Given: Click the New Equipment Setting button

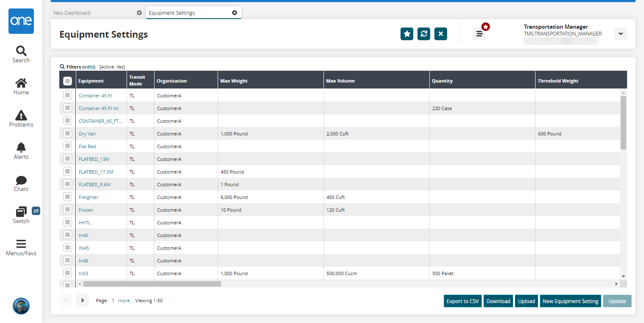Looking at the screenshot, I should pos(570,301).
